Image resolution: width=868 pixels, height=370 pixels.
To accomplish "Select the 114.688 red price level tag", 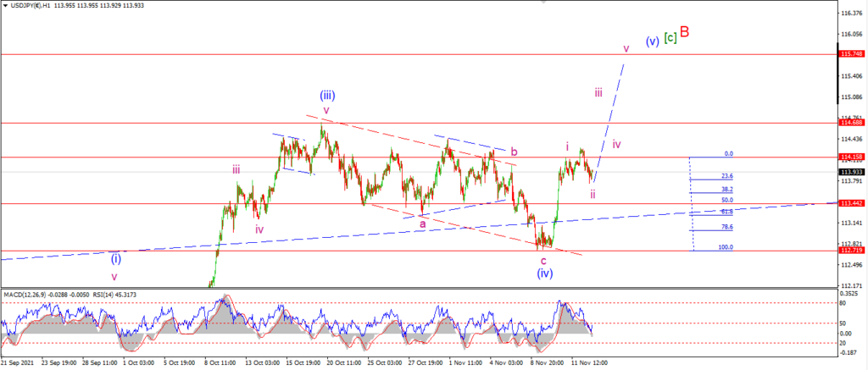I will [x=849, y=122].
